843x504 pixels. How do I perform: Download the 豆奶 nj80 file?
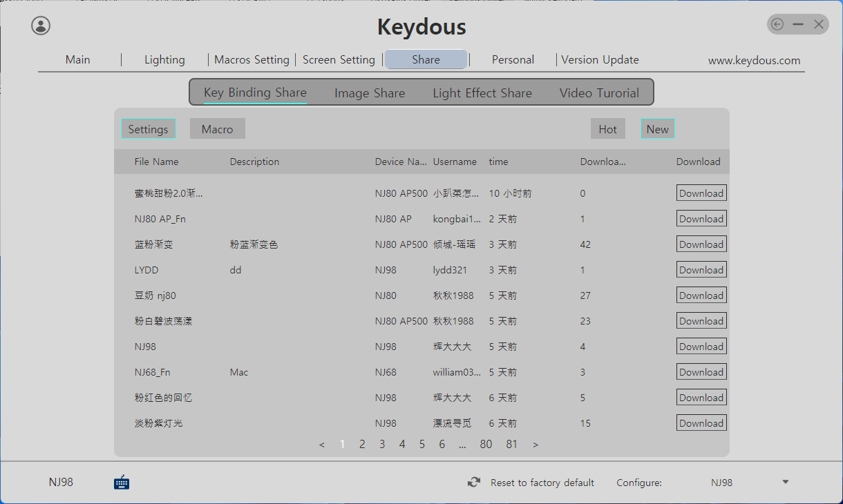[x=701, y=295]
